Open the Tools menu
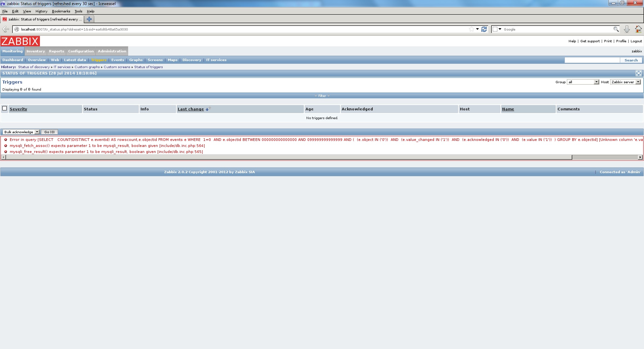Screen dimensions: 644x349 pos(78,11)
